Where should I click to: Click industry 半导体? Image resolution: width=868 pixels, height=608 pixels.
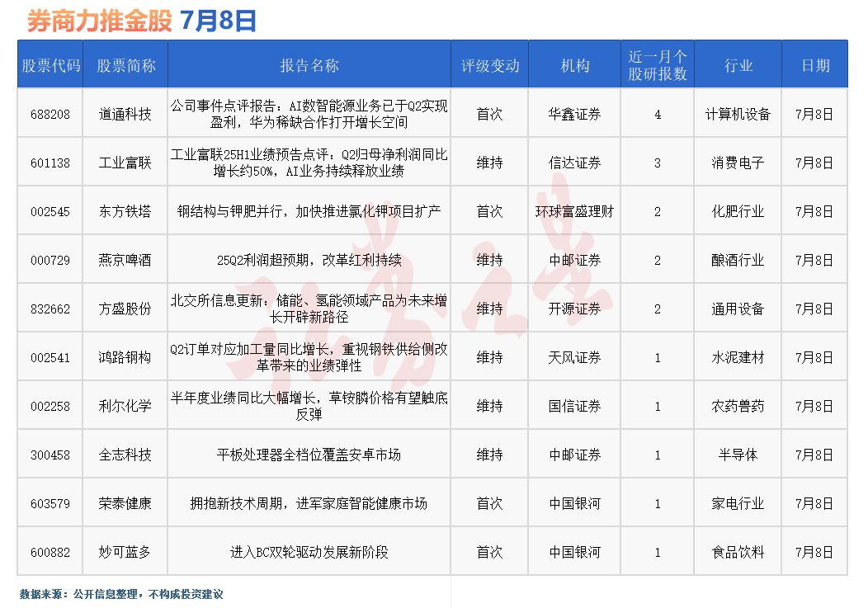tap(738, 455)
